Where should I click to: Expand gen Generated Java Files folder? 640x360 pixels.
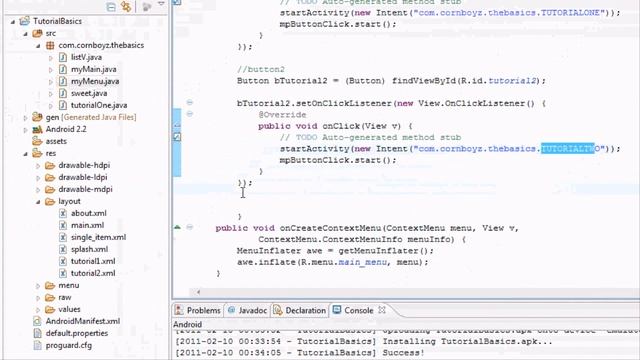pos(26,118)
